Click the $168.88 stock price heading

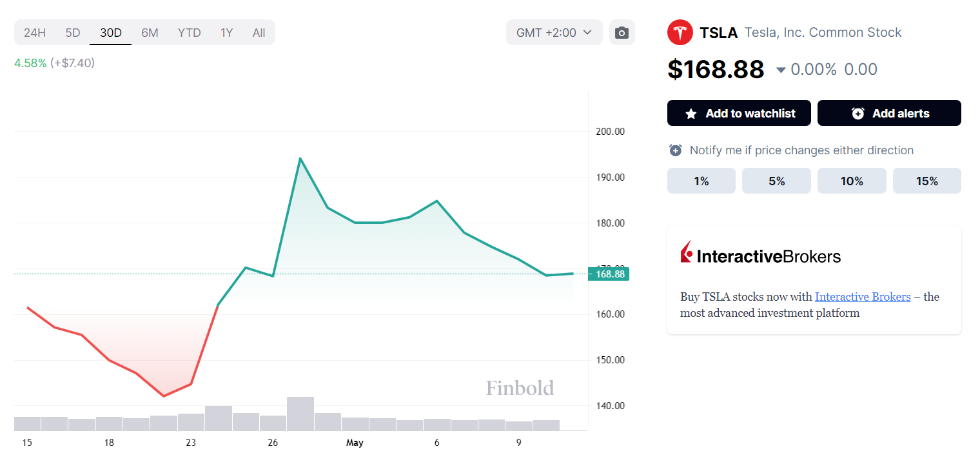tap(716, 69)
